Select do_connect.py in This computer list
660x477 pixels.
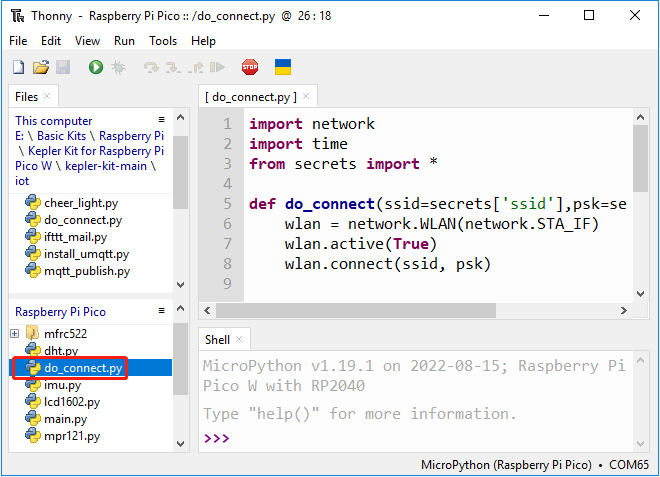[83, 220]
